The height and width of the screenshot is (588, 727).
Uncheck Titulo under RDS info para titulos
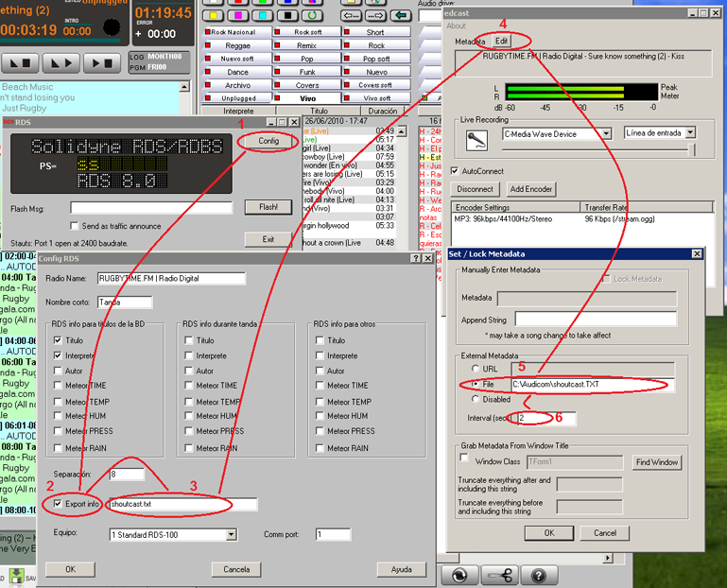[58, 340]
